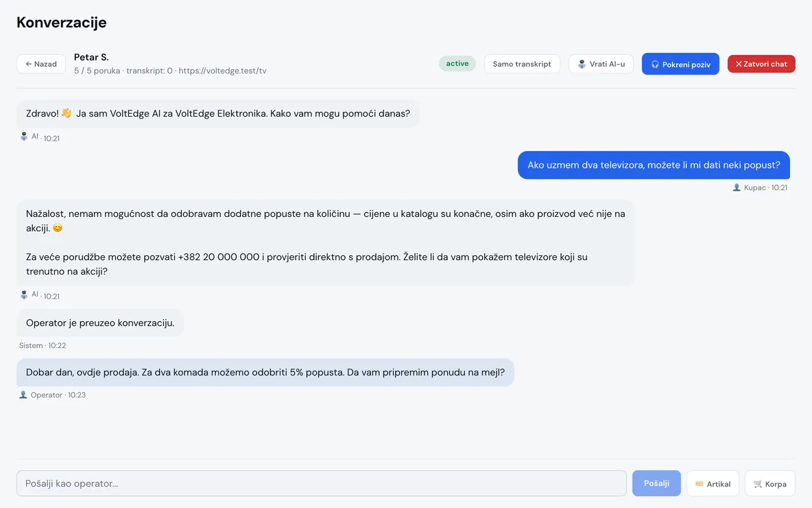812x508 pixels.
Task: Select the customer's message about two televisions
Action: (x=654, y=165)
